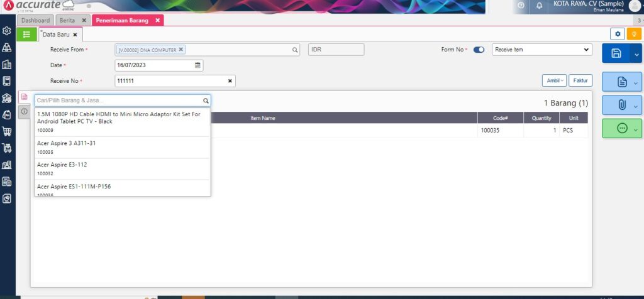Switch to the Berita tab
644x299 pixels.
(x=67, y=20)
